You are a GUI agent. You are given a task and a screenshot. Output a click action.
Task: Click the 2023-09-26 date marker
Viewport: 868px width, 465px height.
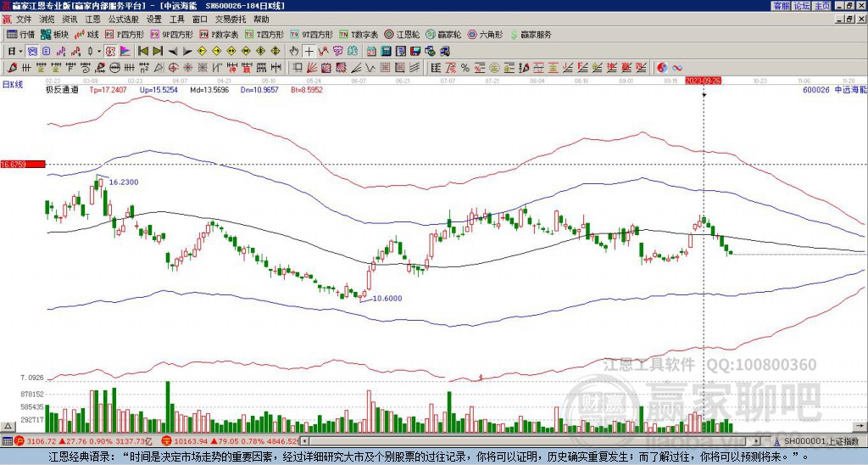tap(703, 81)
